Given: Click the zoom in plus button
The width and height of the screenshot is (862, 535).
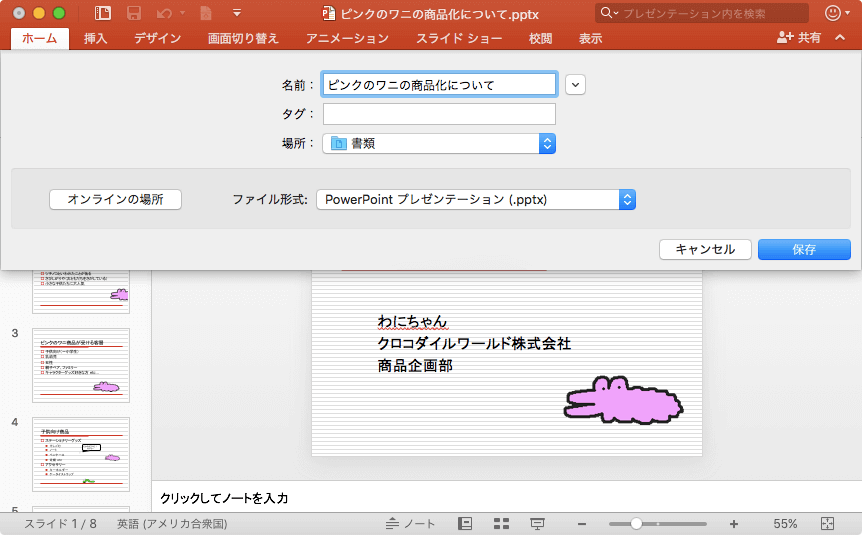Looking at the screenshot, I should pos(733,523).
